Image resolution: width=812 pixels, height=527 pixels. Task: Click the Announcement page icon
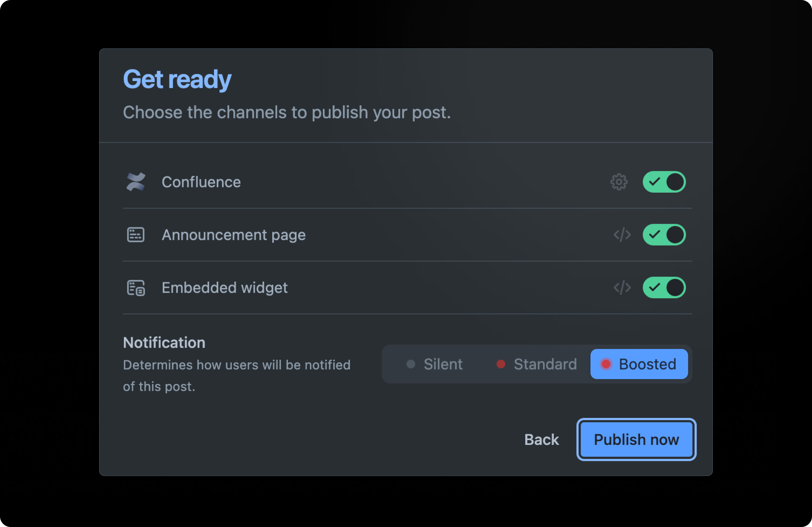click(136, 235)
